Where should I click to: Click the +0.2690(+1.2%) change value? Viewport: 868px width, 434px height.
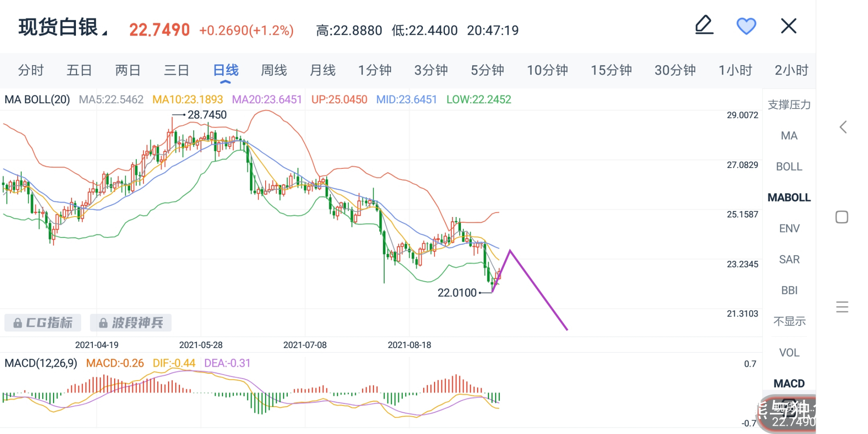point(247,30)
